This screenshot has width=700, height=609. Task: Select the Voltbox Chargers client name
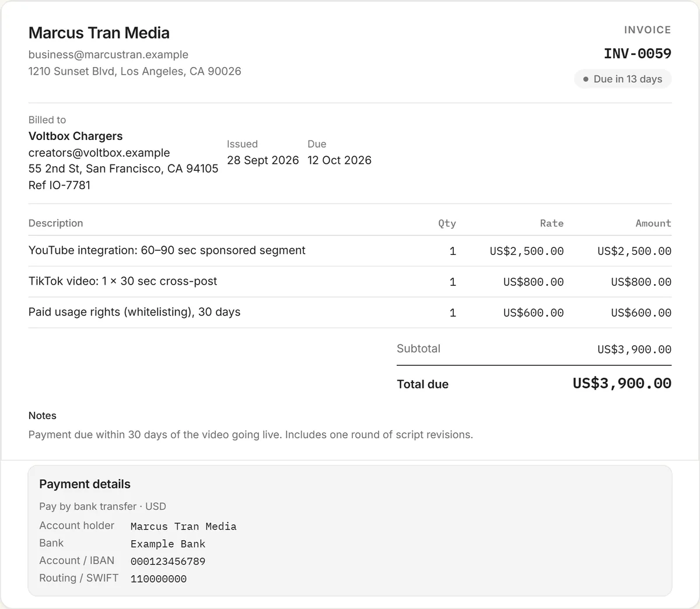coord(76,136)
